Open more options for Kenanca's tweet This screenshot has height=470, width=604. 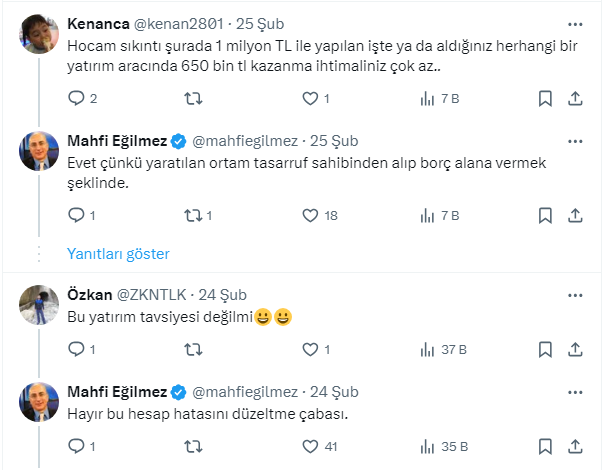click(x=575, y=20)
